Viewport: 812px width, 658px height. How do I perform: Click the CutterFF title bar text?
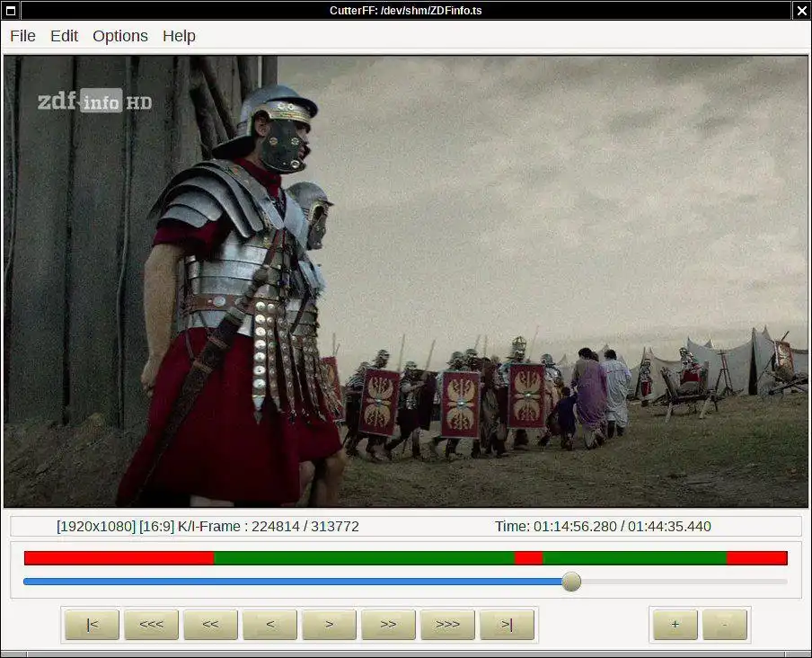pyautogui.click(x=405, y=11)
